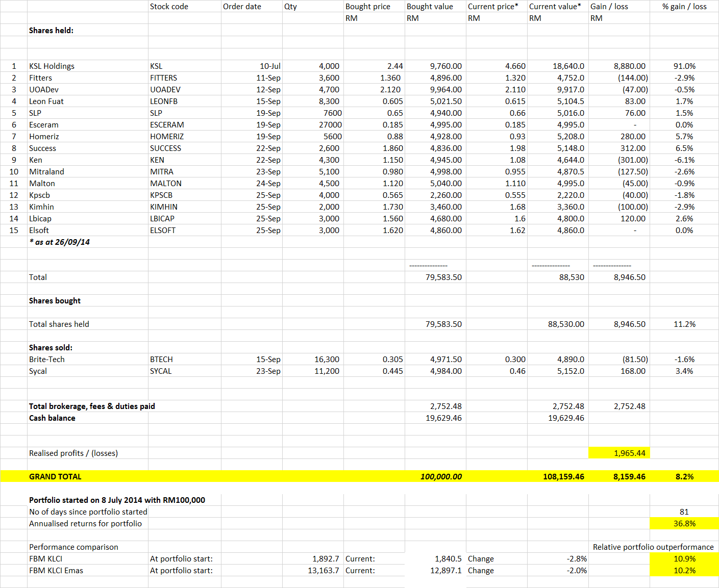This screenshot has height=588, width=719.
Task: Click the 'Success' company name cell
Action: [88, 148]
